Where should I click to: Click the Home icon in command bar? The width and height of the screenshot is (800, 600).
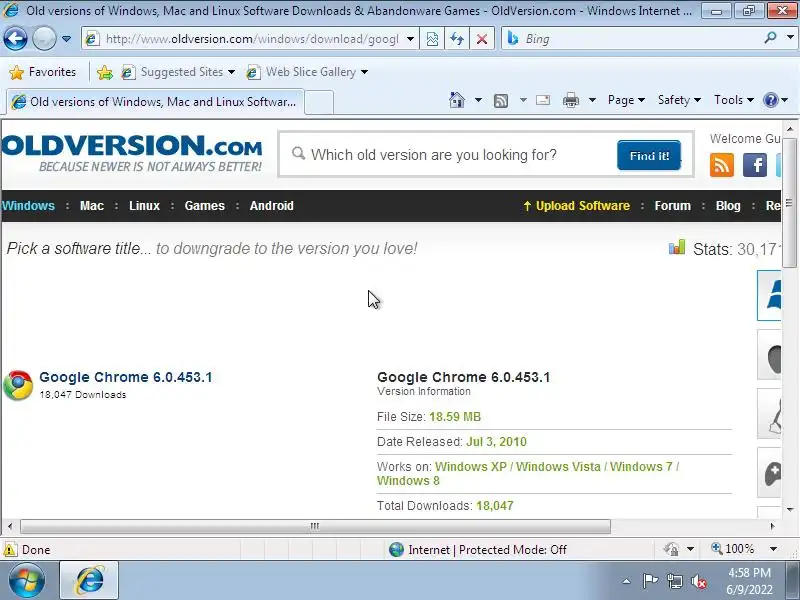457,100
